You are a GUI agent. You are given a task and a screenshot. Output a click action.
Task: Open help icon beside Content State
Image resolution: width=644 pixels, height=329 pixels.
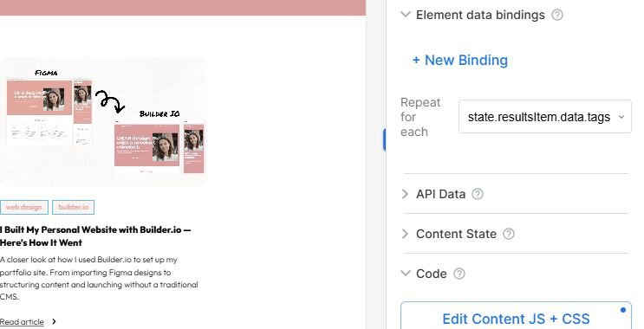click(x=509, y=234)
